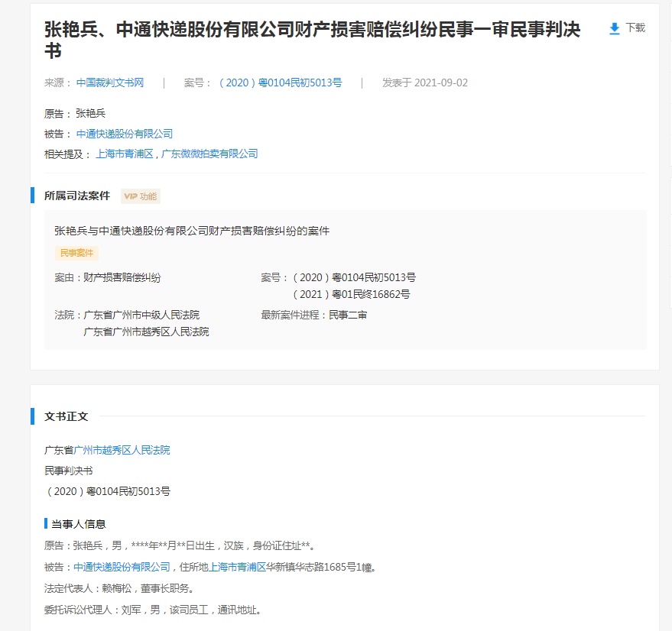Click the 下载 download label
Image resolution: width=672 pixels, height=631 pixels.
635,28
